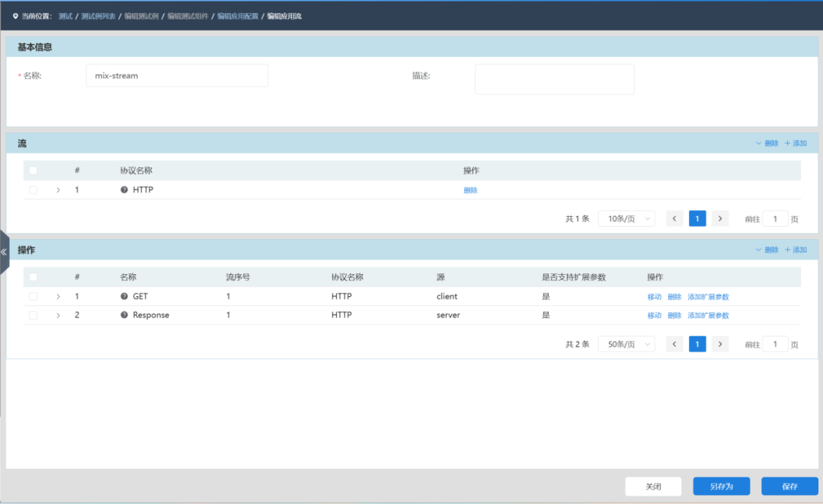Click the help icon beside HTTP protocol

click(x=124, y=190)
